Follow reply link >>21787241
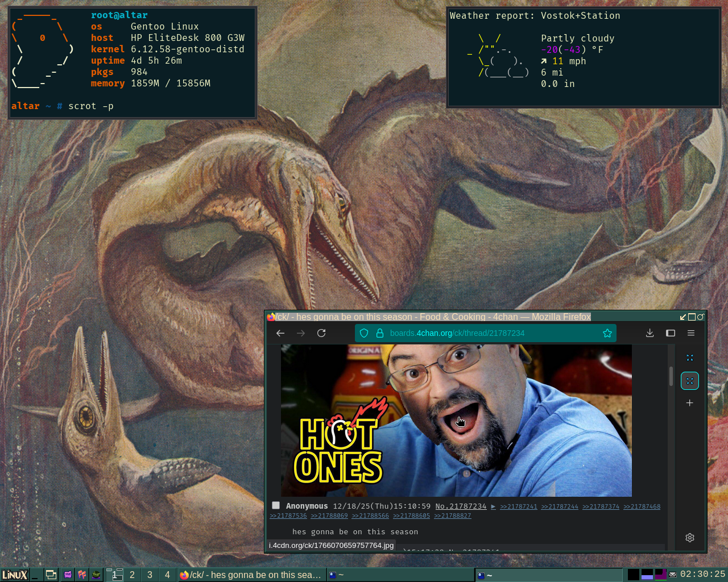 (519, 506)
